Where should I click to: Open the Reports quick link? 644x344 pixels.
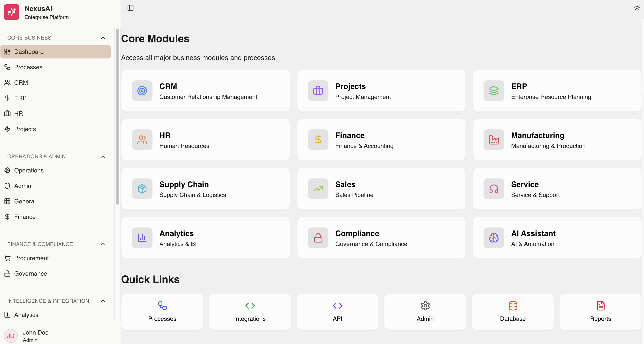click(x=600, y=312)
